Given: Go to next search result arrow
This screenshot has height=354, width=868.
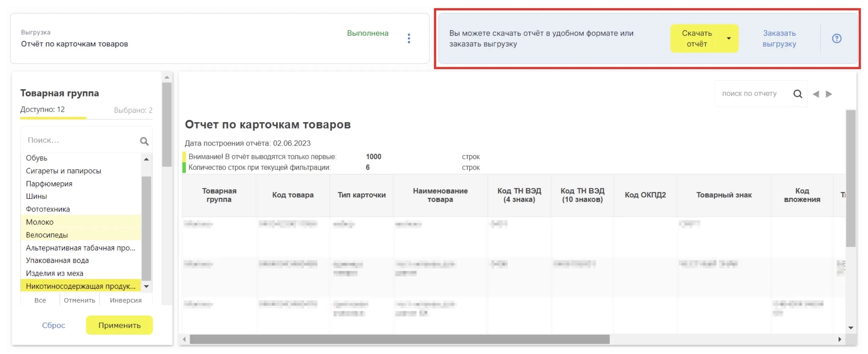Looking at the screenshot, I should coord(829,94).
